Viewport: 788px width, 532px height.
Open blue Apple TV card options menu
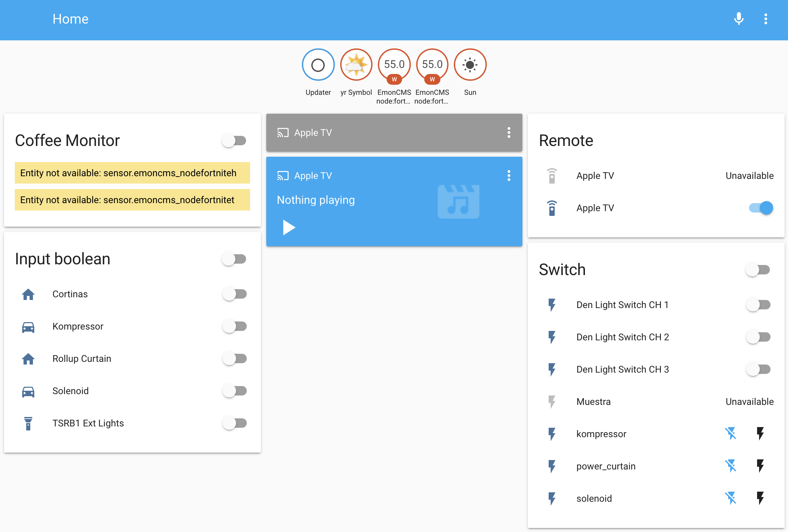(x=509, y=176)
